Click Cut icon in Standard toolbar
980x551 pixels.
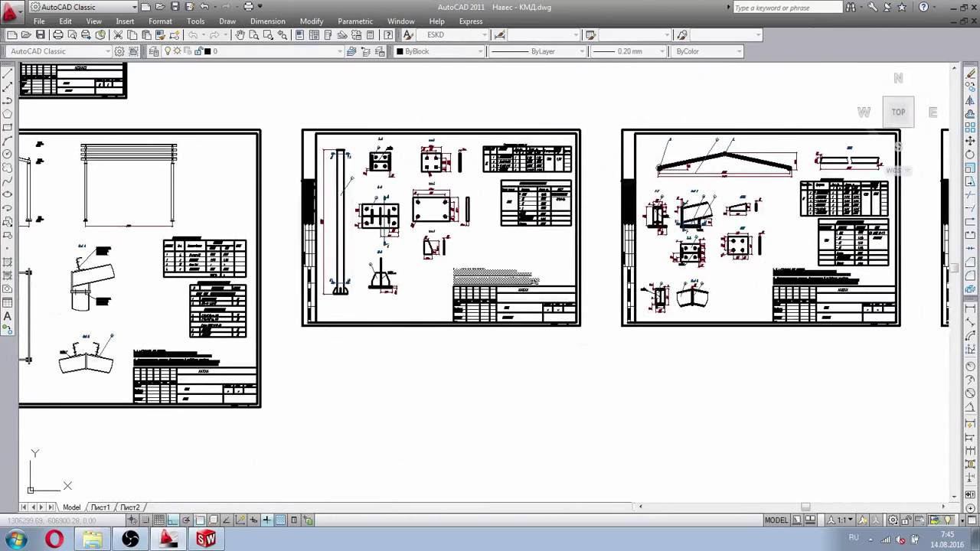[x=118, y=35]
